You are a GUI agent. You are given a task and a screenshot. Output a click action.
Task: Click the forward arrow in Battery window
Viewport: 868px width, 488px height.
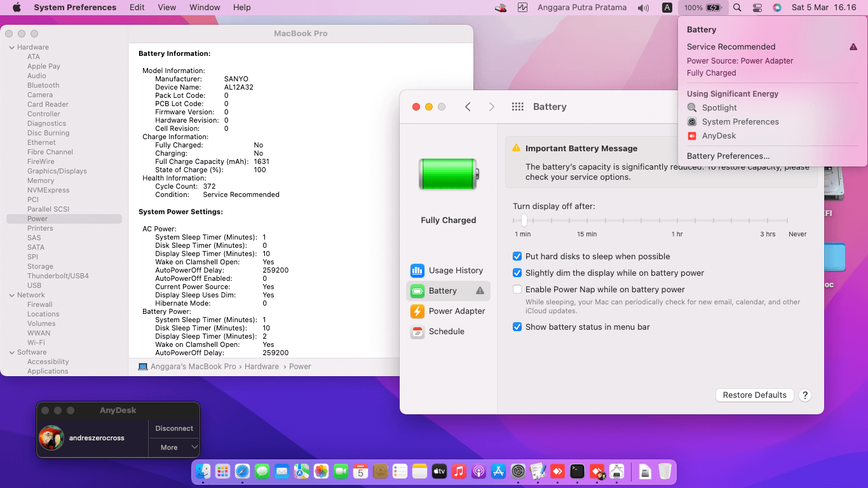[x=491, y=107]
